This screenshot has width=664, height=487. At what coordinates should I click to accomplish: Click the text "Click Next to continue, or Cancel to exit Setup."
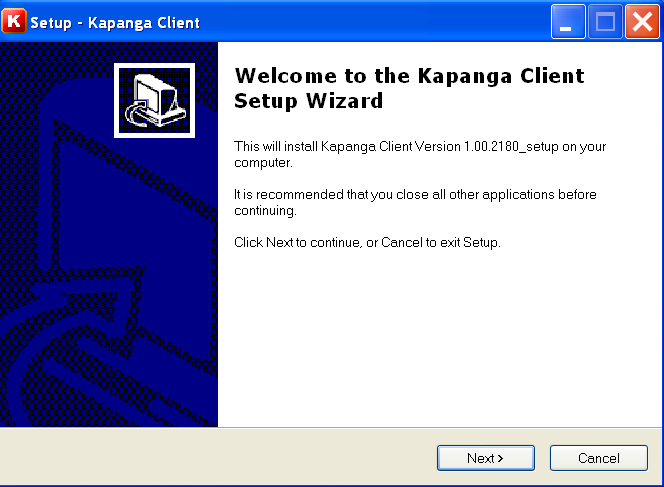367,242
